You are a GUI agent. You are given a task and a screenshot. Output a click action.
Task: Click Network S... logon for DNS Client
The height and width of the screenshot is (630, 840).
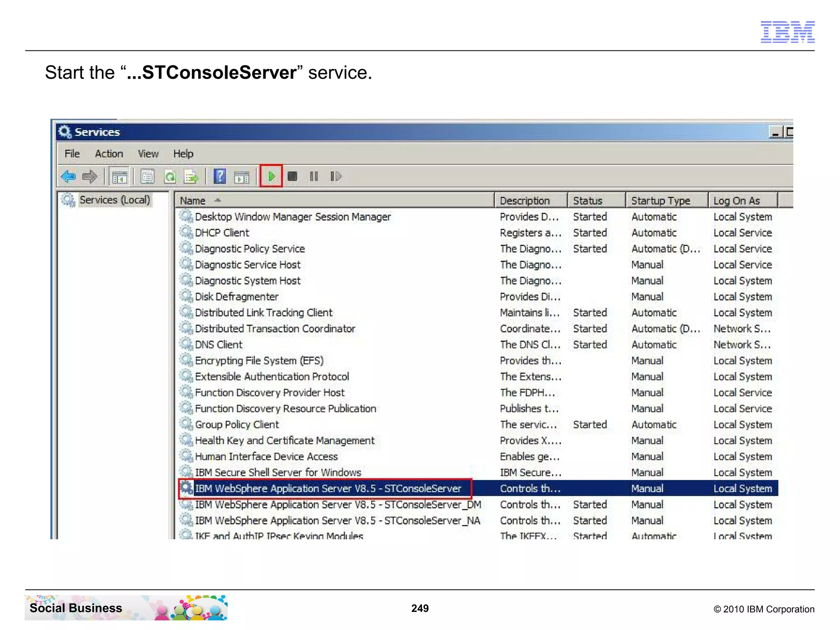tap(742, 345)
